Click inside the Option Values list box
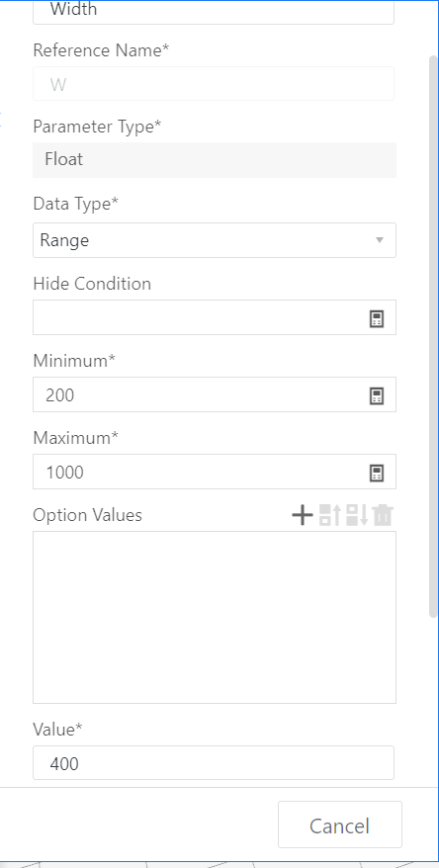This screenshot has height=868, width=439. [215, 617]
